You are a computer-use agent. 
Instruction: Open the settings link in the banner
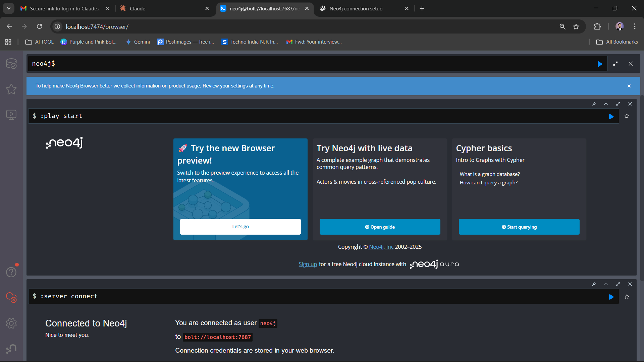(x=239, y=86)
